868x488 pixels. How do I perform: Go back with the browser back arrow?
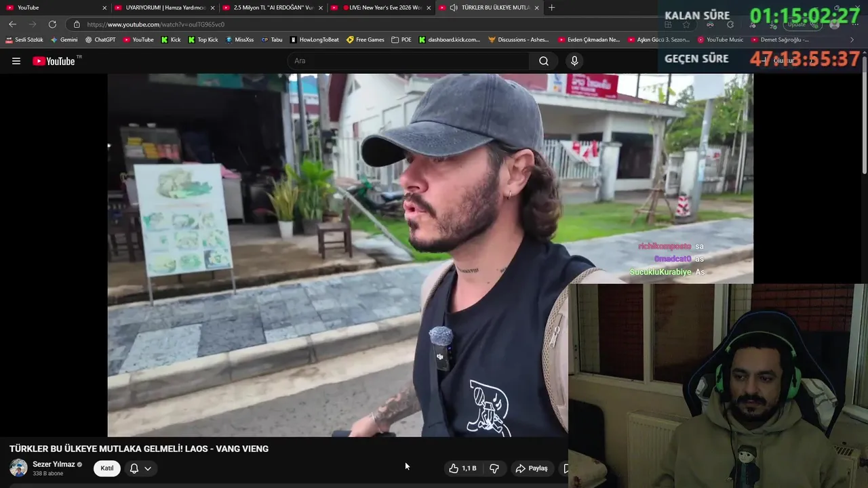12,24
